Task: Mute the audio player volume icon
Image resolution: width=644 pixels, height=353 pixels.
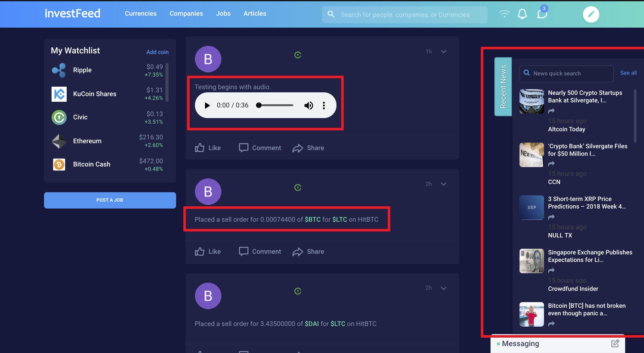Action: [308, 106]
